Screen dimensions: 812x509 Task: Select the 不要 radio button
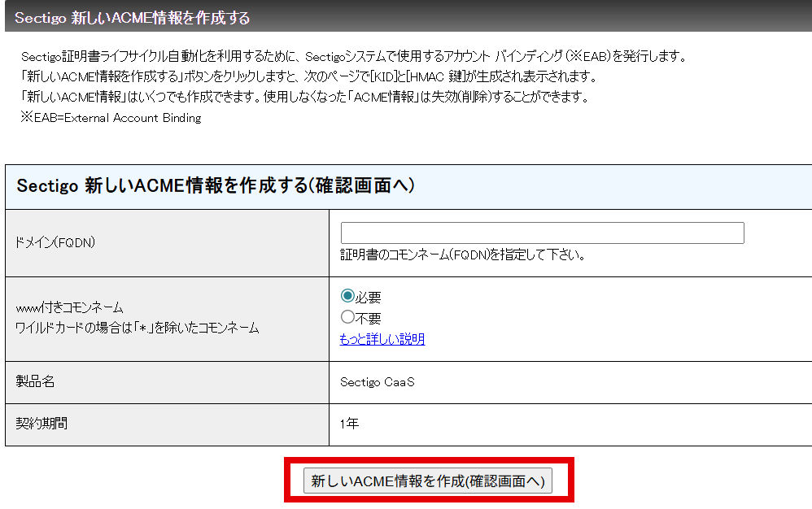click(x=347, y=318)
